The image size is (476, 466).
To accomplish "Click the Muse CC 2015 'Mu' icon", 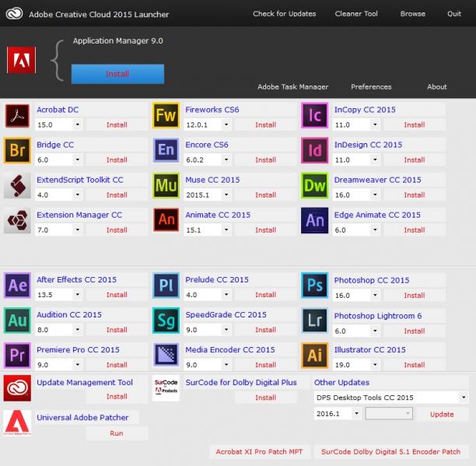I will (166, 185).
